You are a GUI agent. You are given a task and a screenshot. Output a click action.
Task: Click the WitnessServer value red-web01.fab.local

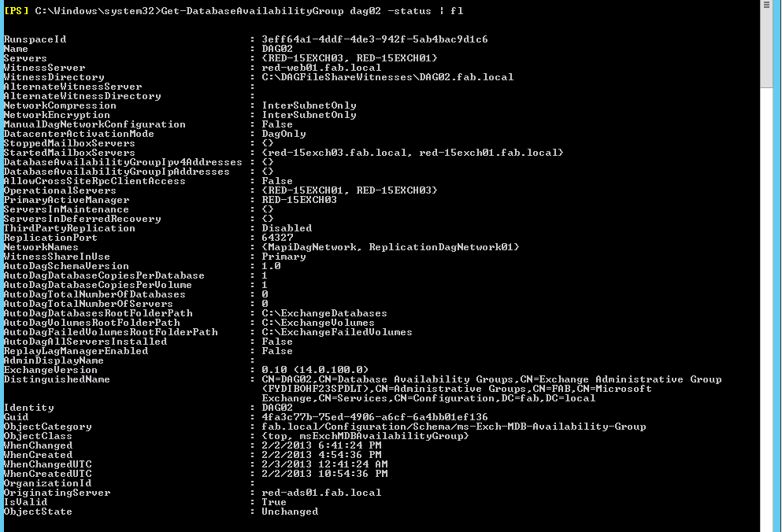point(321,68)
